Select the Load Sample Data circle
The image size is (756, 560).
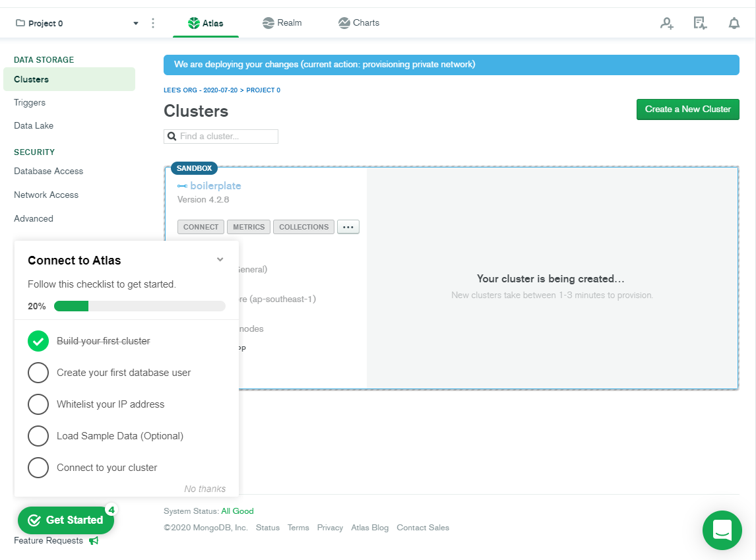click(x=38, y=436)
